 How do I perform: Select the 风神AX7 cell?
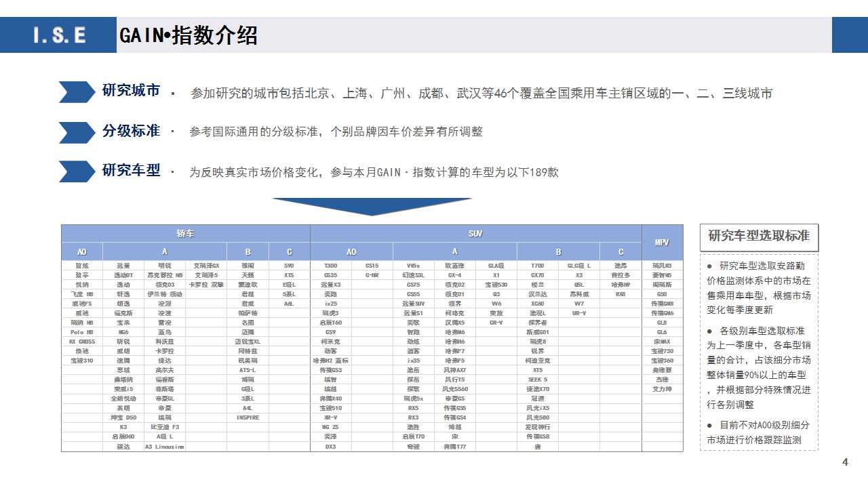pyautogui.click(x=455, y=370)
